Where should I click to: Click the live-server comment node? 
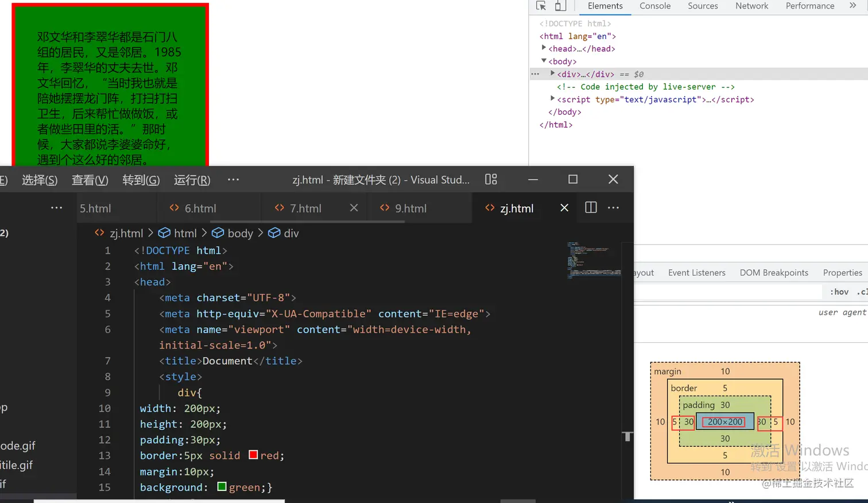coord(646,87)
